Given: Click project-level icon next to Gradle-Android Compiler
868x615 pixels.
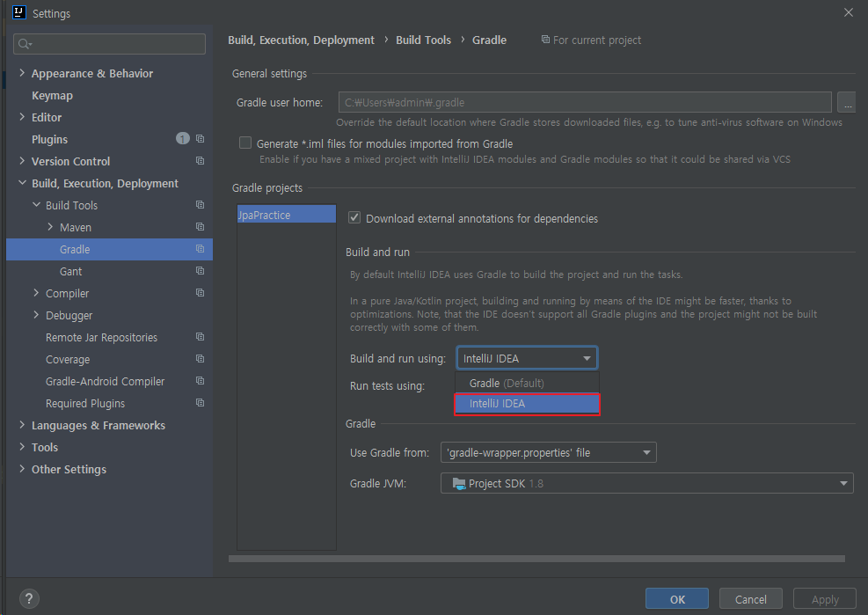Looking at the screenshot, I should [x=200, y=381].
